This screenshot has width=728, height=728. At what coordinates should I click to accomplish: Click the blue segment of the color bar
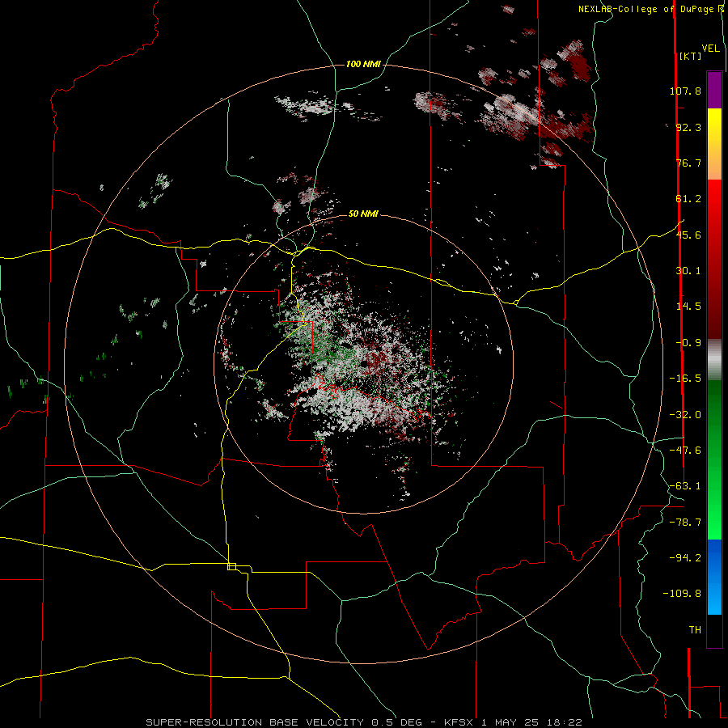coord(714,577)
